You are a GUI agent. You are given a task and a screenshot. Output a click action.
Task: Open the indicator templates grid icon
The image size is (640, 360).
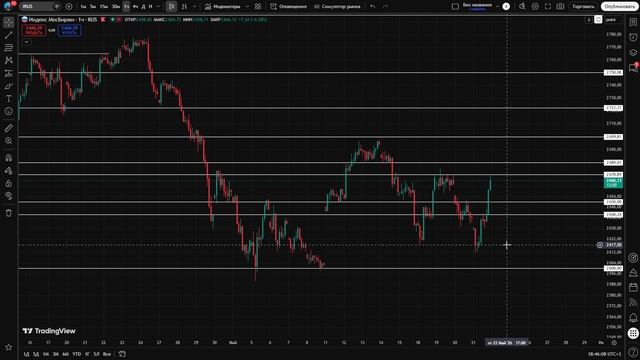pos(258,7)
